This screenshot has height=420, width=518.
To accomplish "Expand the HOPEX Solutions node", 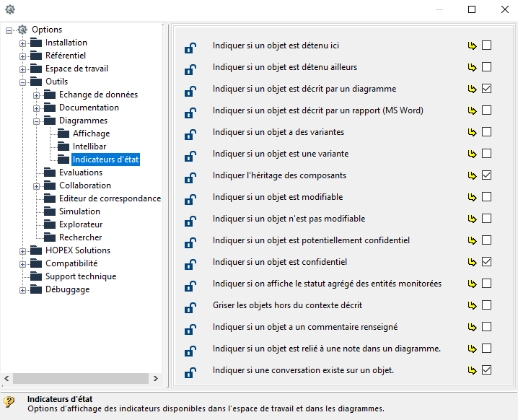I will click(23, 250).
